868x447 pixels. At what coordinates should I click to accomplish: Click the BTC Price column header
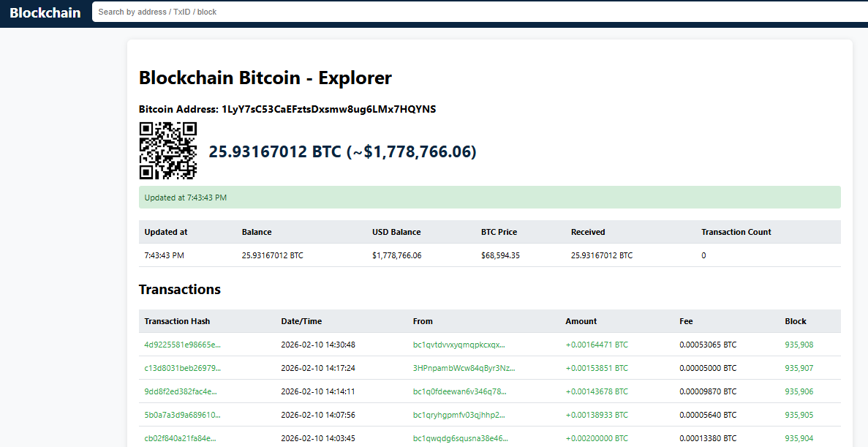tap(499, 232)
